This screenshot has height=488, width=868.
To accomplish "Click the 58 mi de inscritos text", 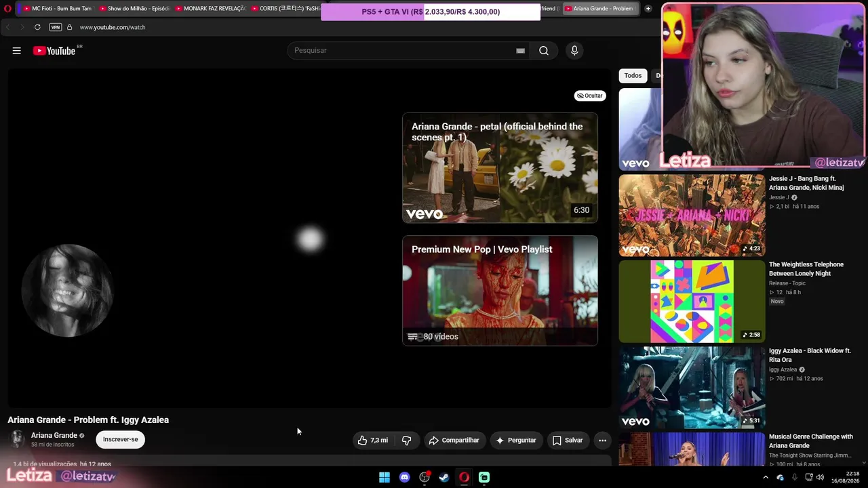I will [x=52, y=445].
